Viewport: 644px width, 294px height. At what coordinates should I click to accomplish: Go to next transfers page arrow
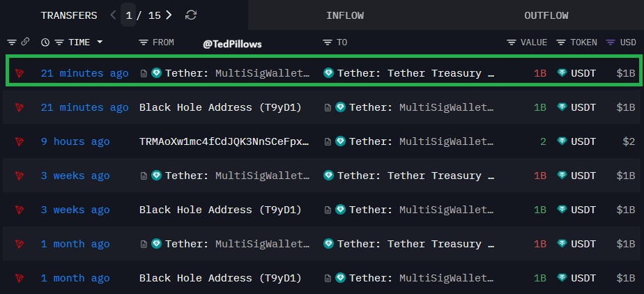point(169,15)
